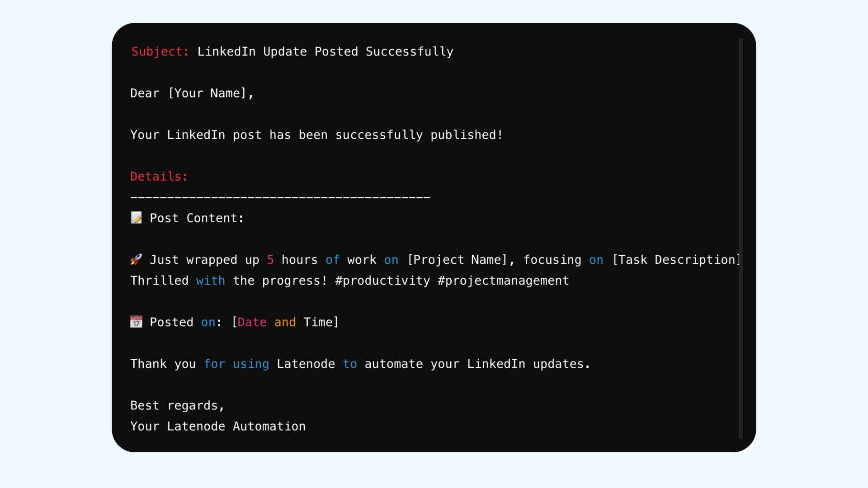Click the pink "Date" word in brackets
Image resolution: width=868 pixels, height=488 pixels.
tap(252, 322)
